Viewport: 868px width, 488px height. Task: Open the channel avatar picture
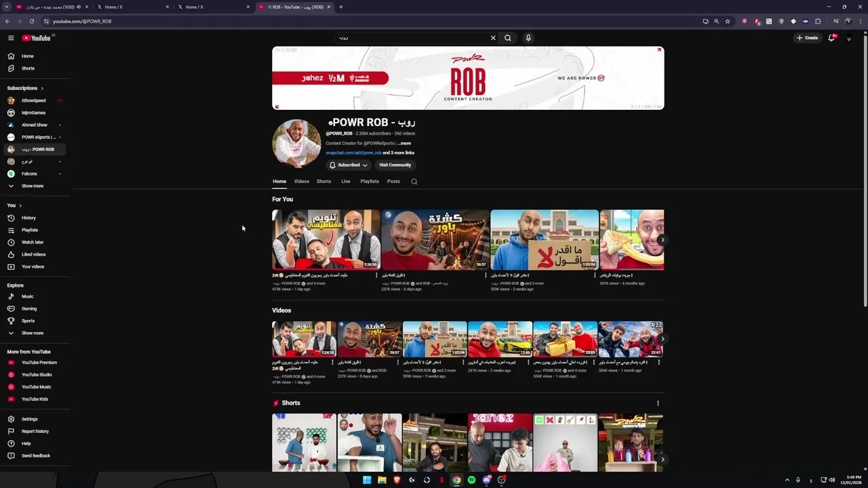pyautogui.click(x=296, y=143)
